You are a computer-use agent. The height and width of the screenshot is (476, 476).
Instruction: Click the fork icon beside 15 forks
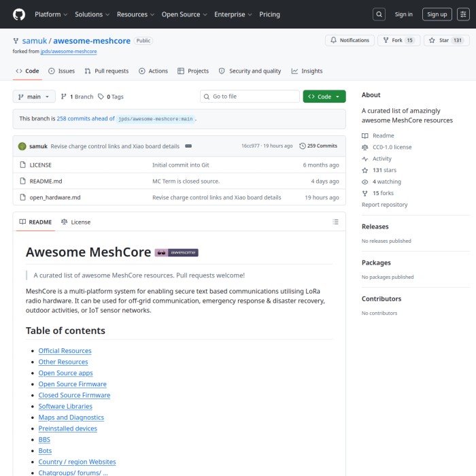click(x=365, y=193)
